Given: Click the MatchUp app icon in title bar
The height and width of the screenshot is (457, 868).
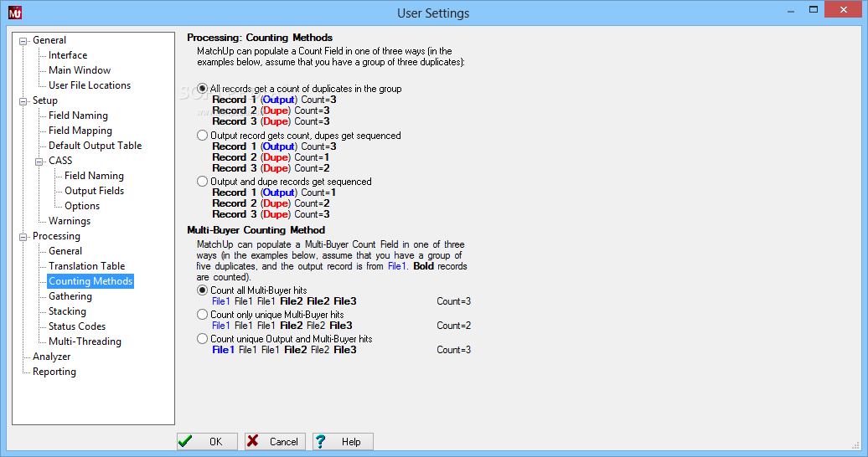Looking at the screenshot, I should click(x=15, y=13).
